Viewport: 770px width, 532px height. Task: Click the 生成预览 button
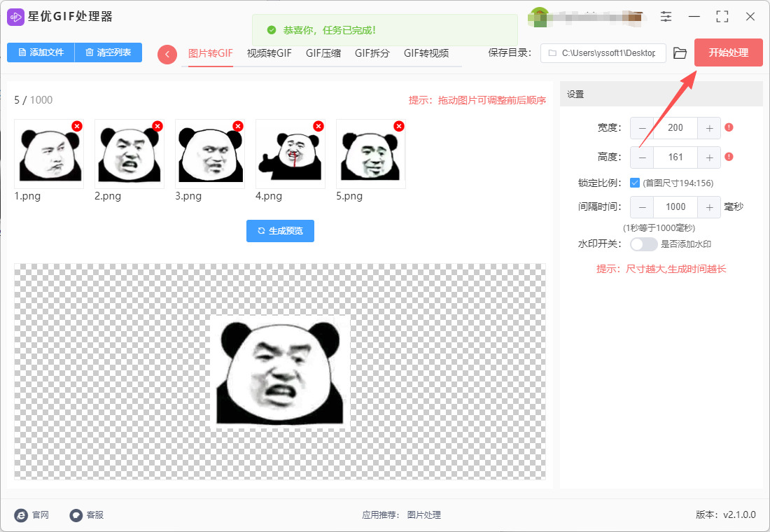(281, 231)
